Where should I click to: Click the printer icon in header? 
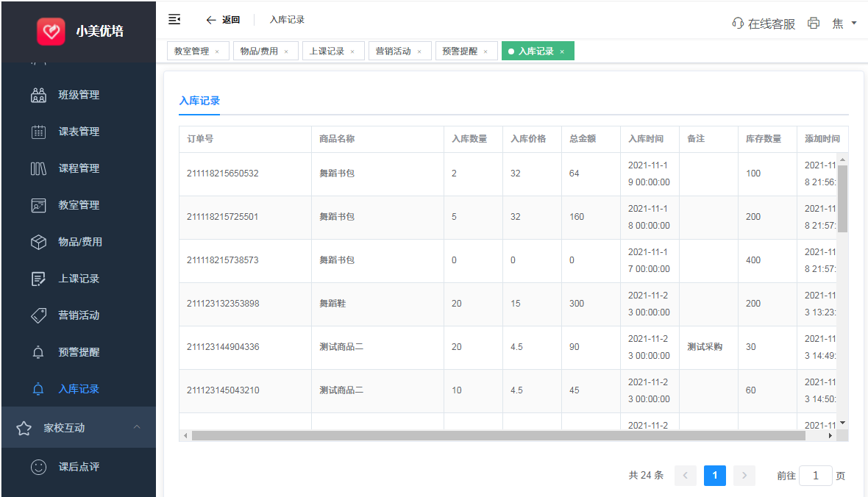click(814, 23)
